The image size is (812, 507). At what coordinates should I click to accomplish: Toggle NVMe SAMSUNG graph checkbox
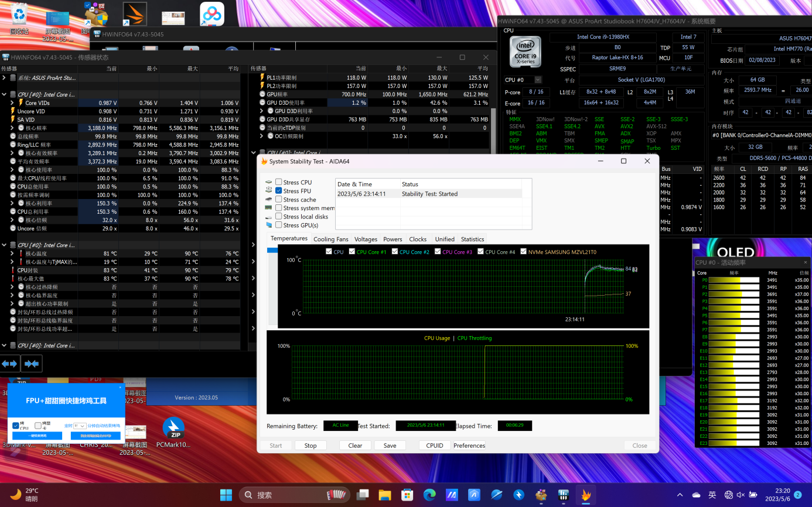[x=523, y=252]
